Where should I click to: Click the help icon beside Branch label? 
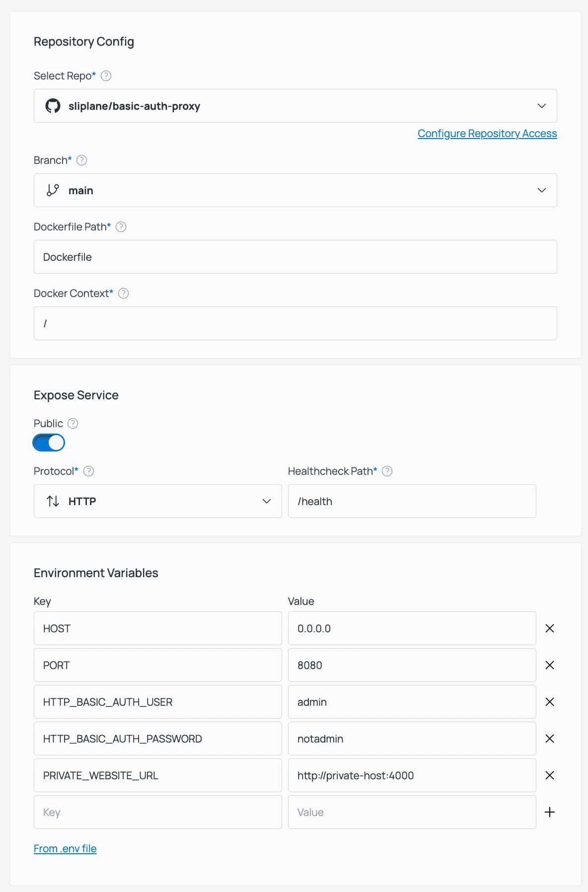(x=82, y=160)
